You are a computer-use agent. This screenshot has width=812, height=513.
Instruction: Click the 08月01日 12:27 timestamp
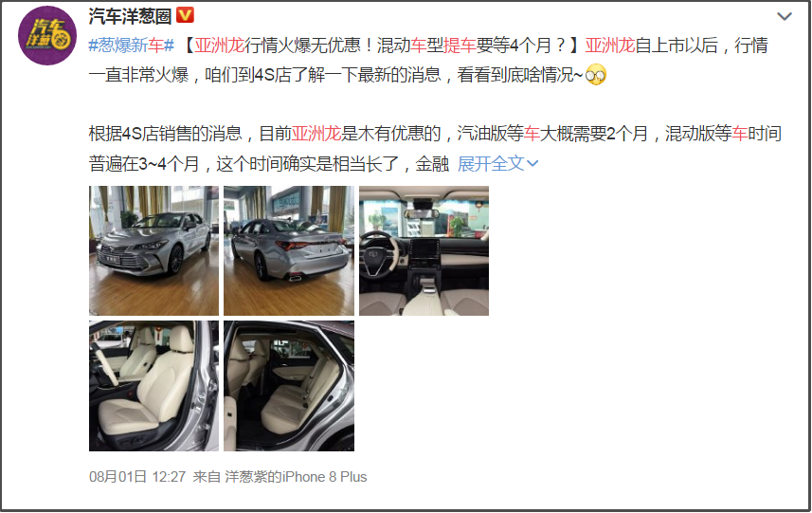click(x=137, y=477)
